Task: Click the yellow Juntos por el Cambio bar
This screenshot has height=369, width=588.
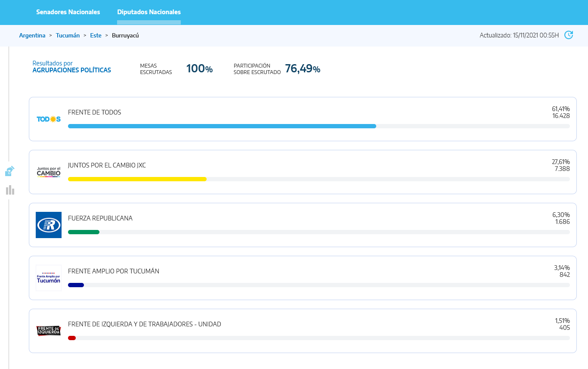Action: point(137,179)
